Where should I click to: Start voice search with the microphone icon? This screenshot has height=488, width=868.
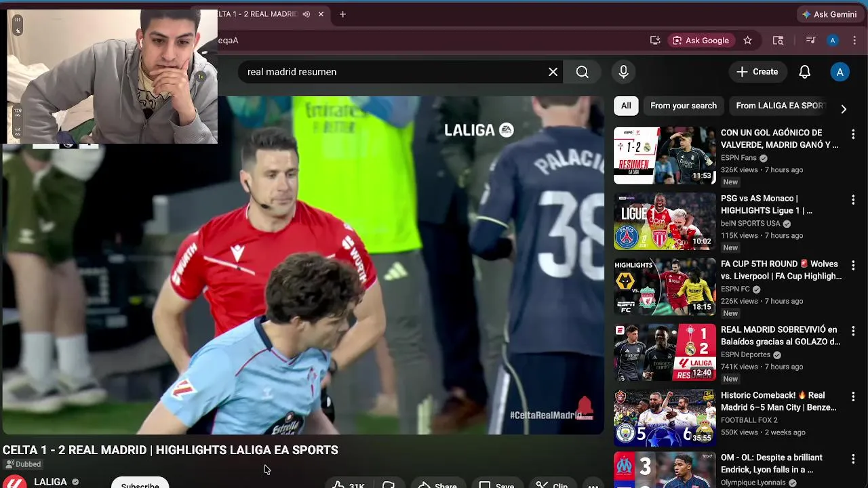pyautogui.click(x=624, y=72)
